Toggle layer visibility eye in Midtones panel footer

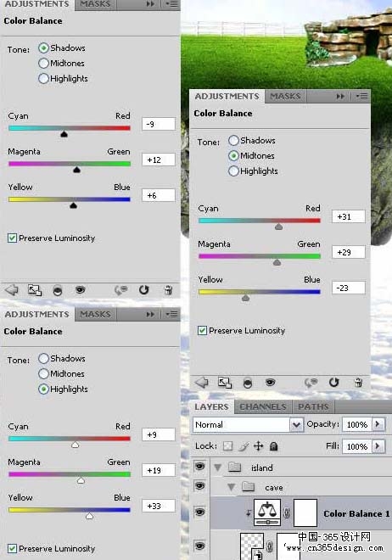point(271,383)
